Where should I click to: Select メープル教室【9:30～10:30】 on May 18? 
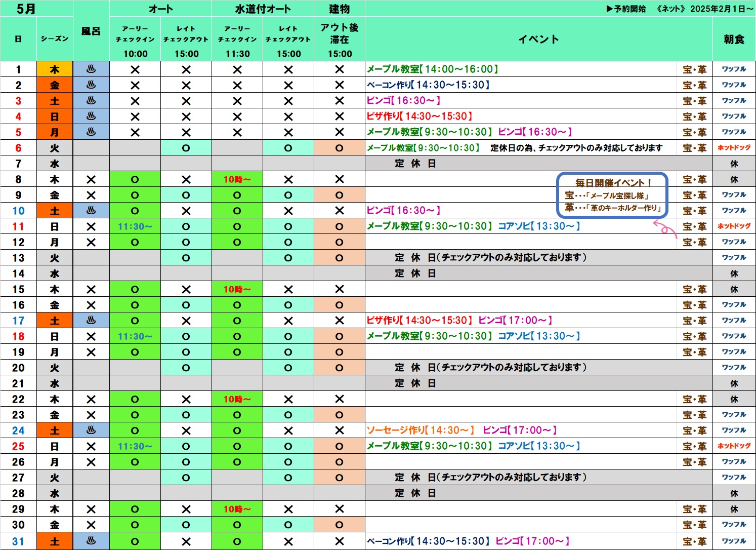point(429,336)
